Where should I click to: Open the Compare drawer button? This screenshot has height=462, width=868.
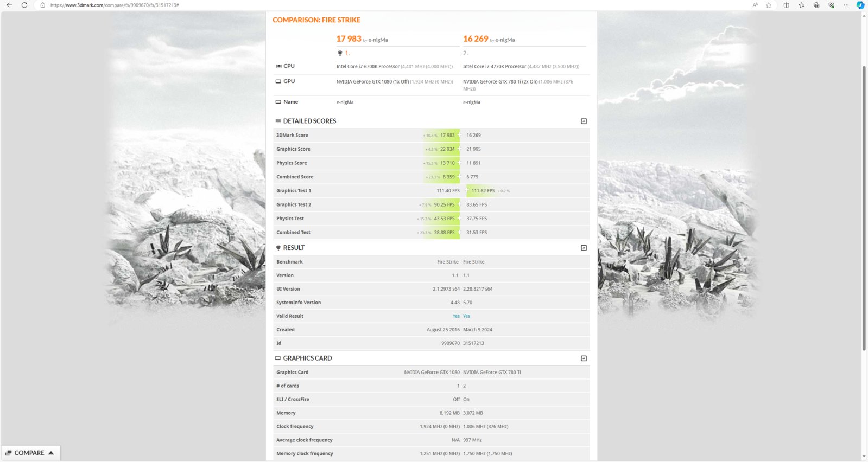30,453
